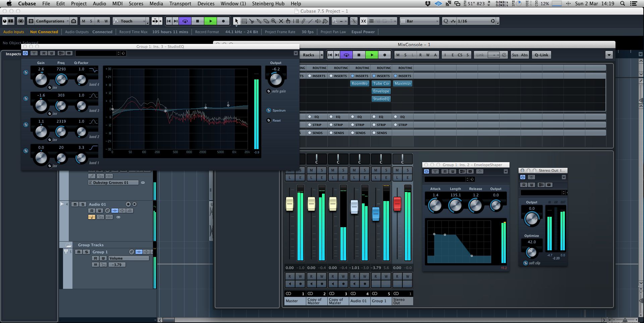Click Group 1 track volume value -3.79

(x=116, y=265)
